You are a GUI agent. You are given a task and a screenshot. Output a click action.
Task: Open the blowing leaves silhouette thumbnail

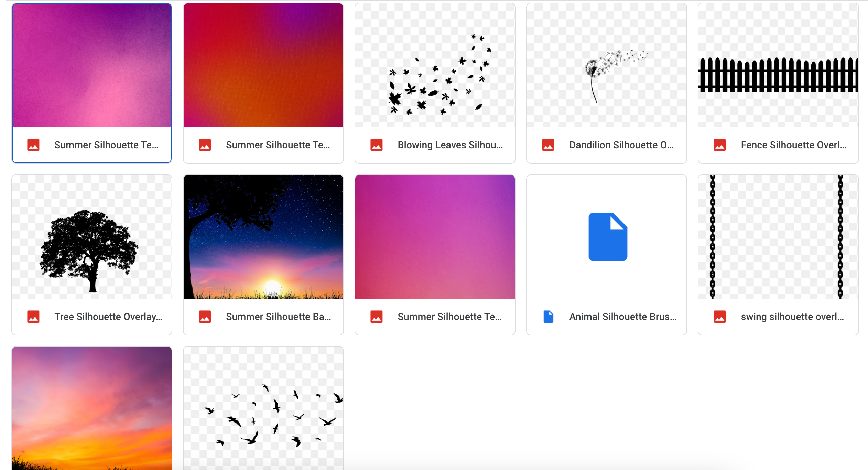(435, 65)
